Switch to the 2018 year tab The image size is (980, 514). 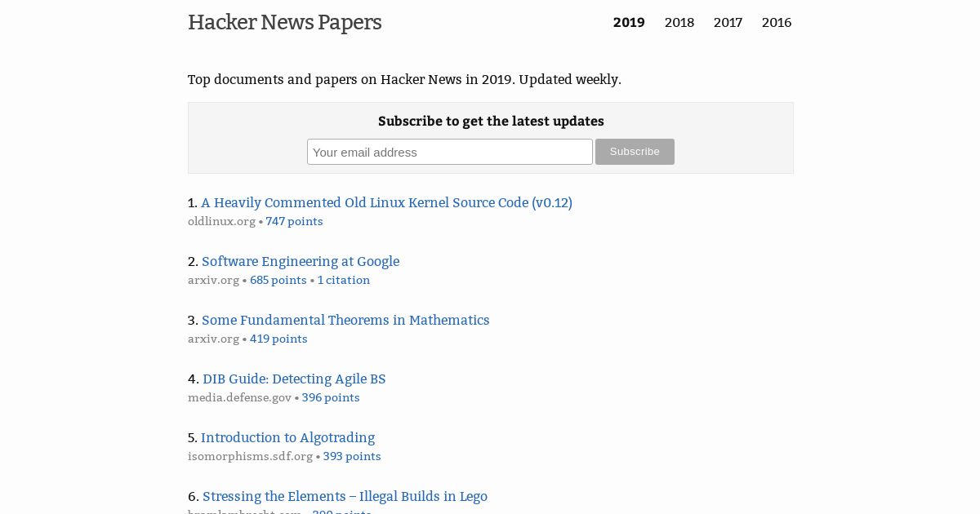(679, 23)
